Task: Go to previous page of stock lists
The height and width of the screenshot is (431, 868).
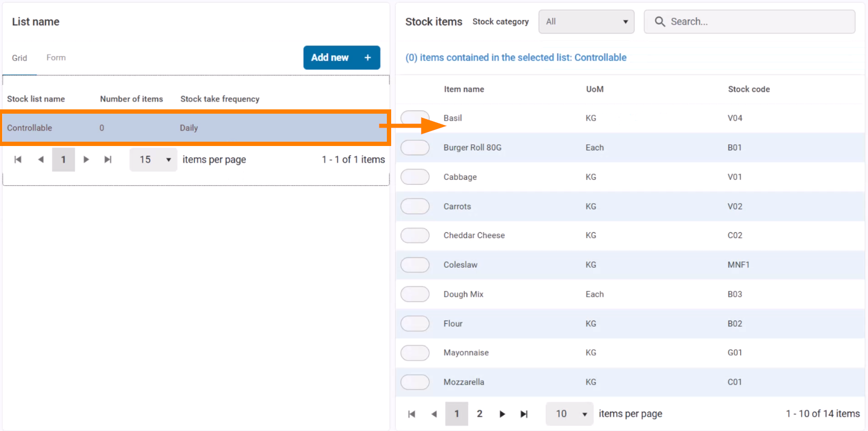Action: 41,159
